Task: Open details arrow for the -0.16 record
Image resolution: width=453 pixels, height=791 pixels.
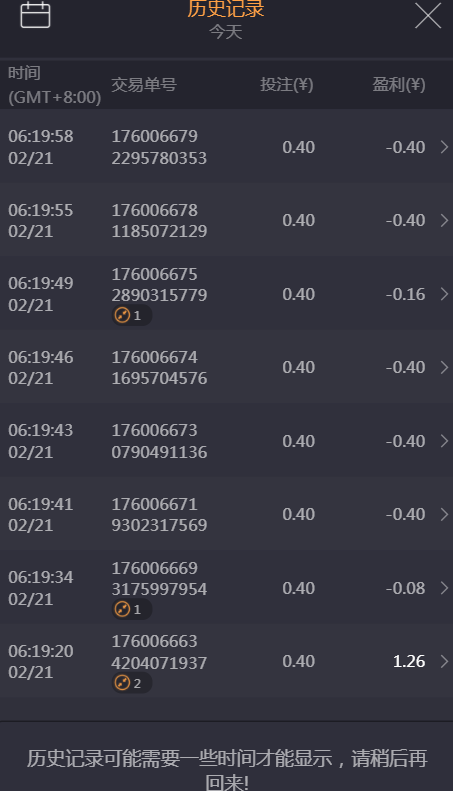Action: 444,294
